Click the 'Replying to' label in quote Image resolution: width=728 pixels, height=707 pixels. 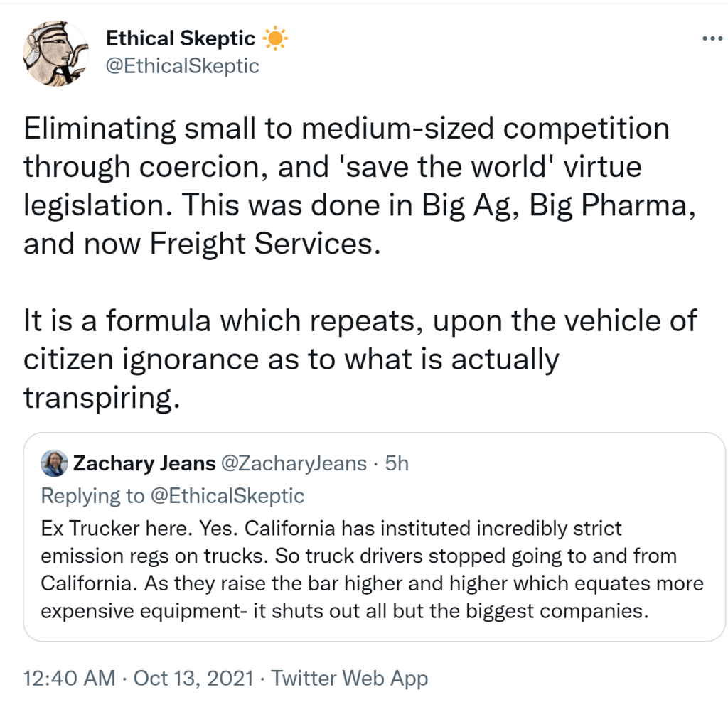click(x=92, y=495)
